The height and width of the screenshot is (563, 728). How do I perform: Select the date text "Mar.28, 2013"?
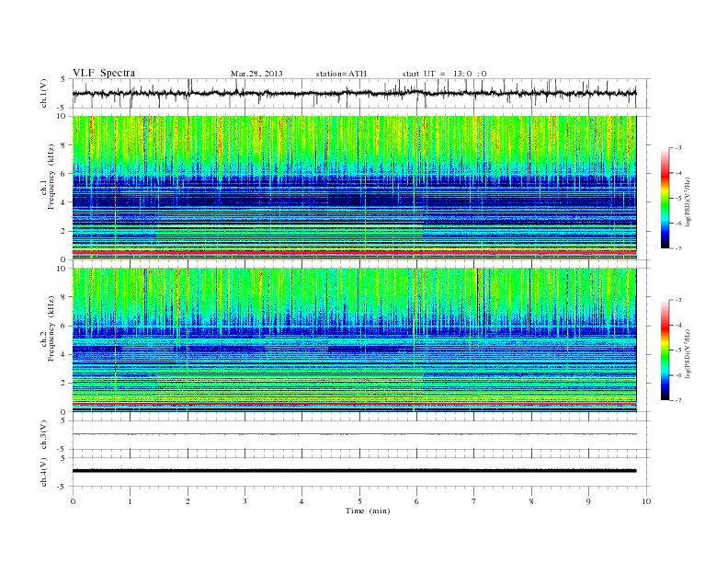coord(256,74)
